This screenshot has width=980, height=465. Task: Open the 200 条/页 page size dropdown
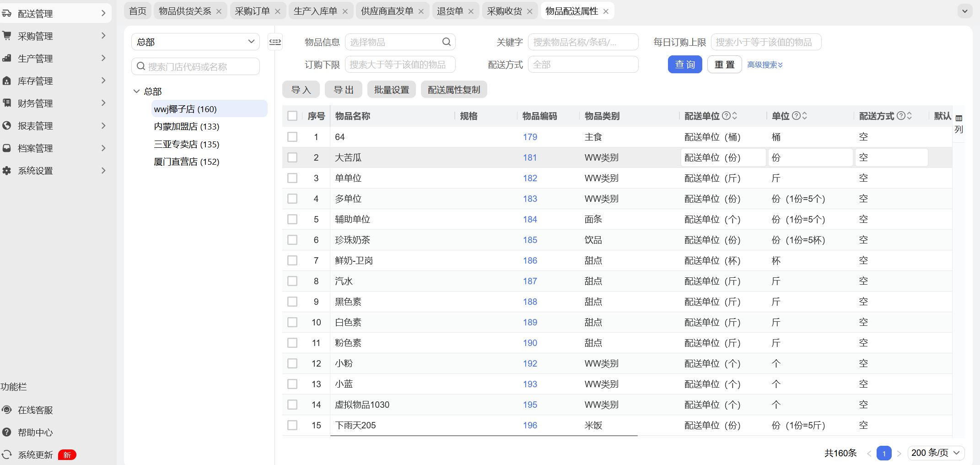[936, 453]
